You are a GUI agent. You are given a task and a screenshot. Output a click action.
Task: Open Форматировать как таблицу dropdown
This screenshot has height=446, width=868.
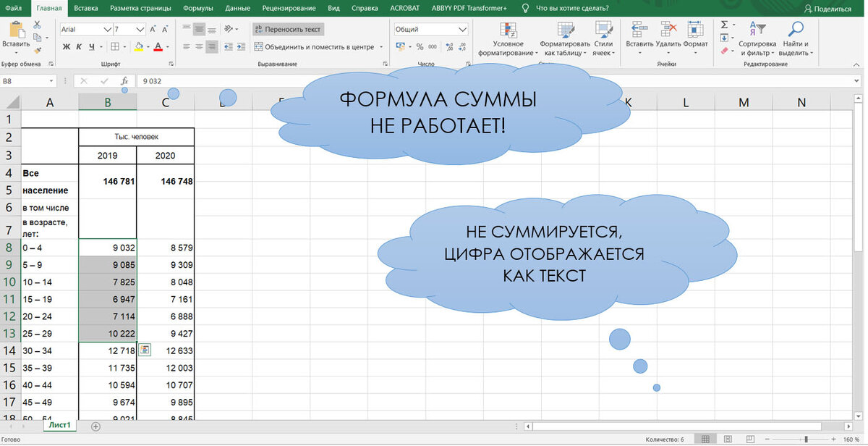(565, 39)
